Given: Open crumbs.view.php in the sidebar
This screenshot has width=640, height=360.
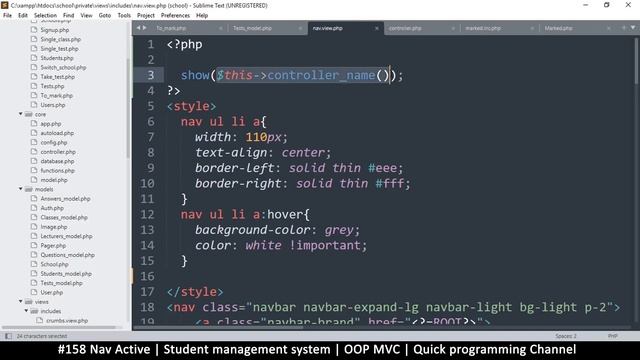Looking at the screenshot, I should [x=67, y=321].
